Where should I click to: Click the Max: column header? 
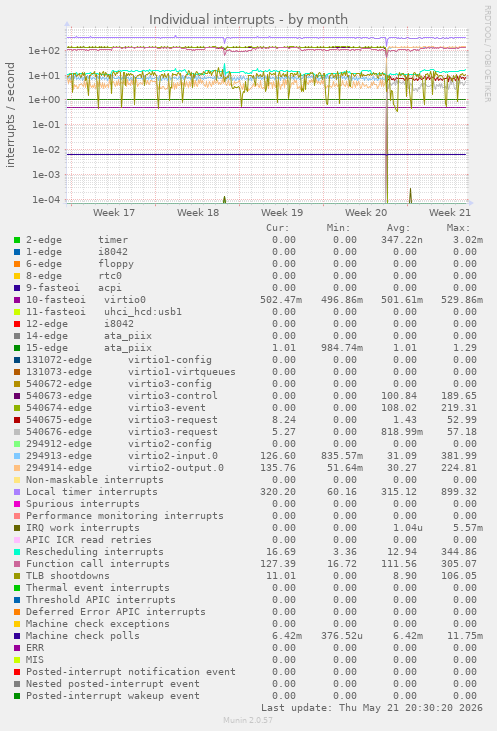tap(458, 228)
